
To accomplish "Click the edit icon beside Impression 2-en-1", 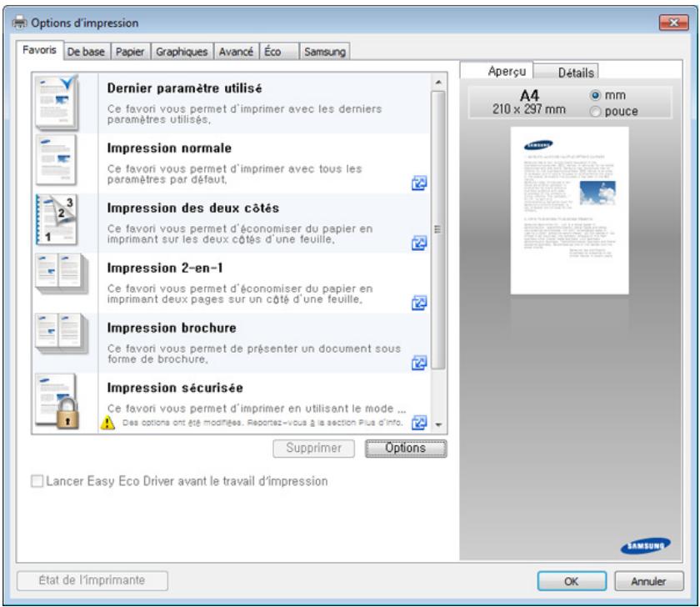I will click(422, 300).
